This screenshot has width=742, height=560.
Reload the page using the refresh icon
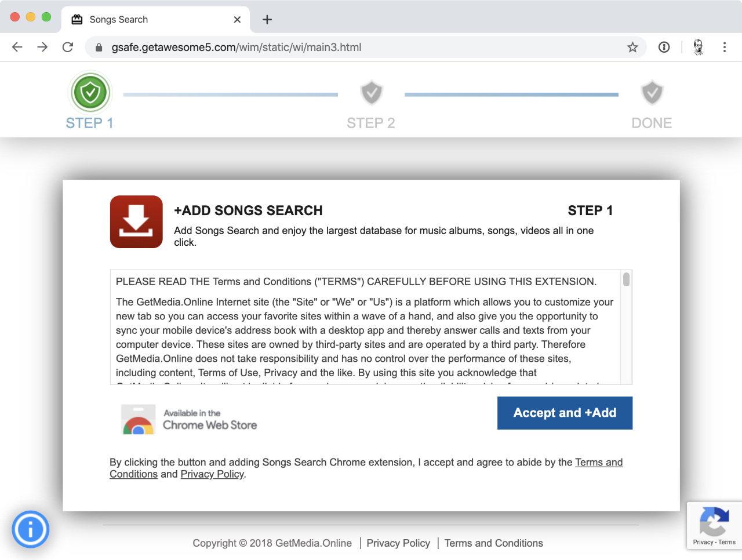(x=68, y=47)
